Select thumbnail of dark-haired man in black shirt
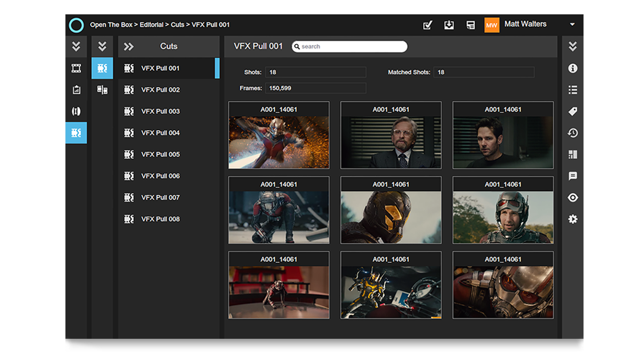The height and width of the screenshot is (357, 644). coord(503,135)
